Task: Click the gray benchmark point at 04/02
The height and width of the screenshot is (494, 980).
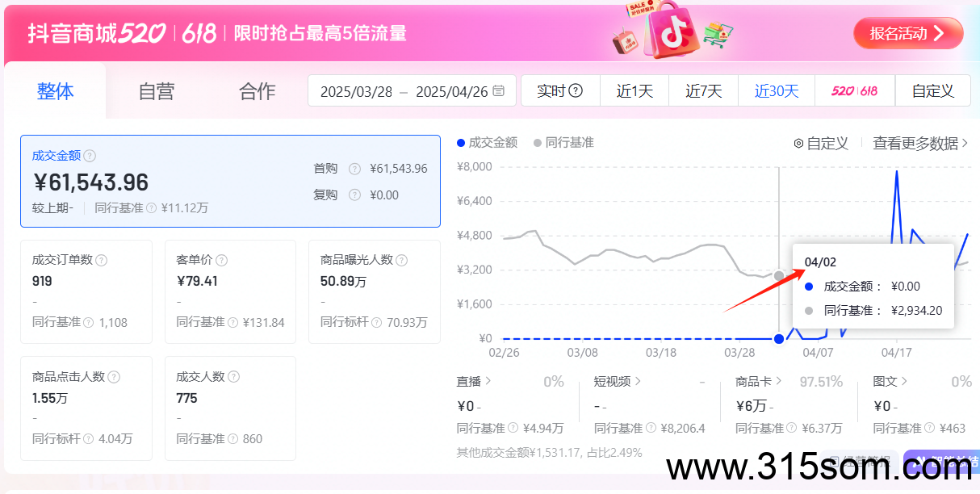Action: tap(779, 276)
